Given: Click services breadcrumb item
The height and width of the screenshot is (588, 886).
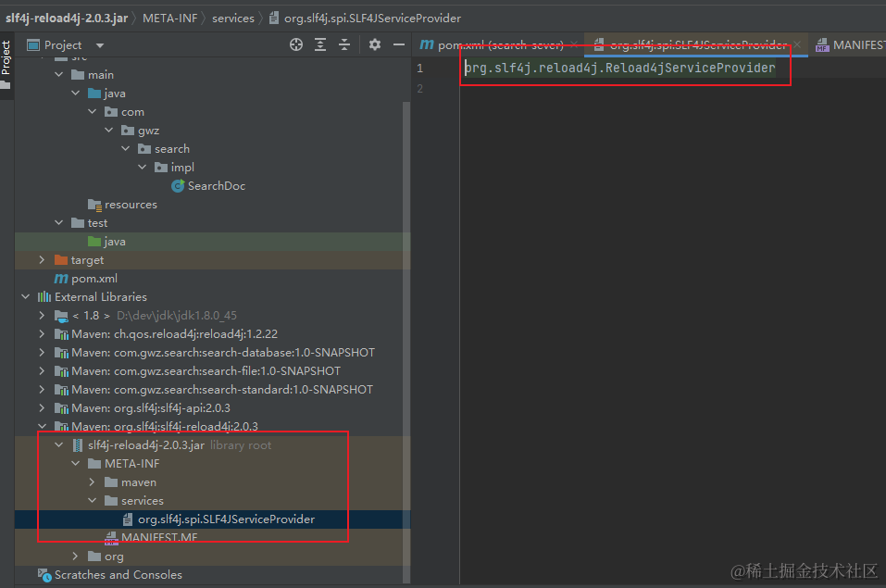Looking at the screenshot, I should (x=233, y=19).
